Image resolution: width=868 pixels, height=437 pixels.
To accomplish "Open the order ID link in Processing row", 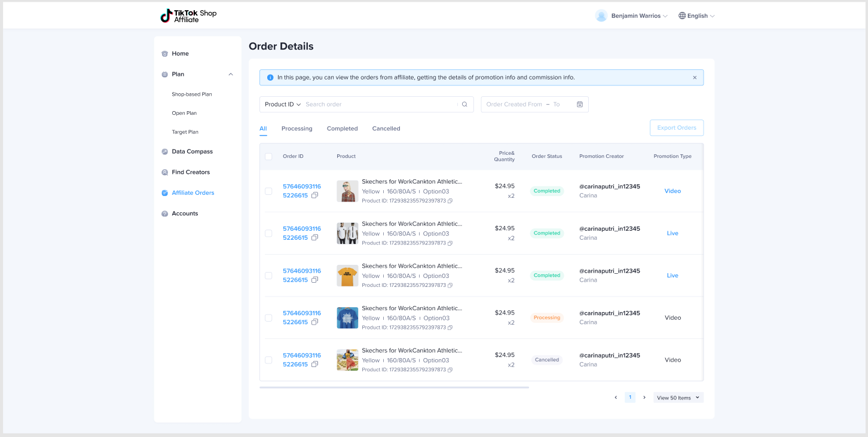I will [302, 317].
